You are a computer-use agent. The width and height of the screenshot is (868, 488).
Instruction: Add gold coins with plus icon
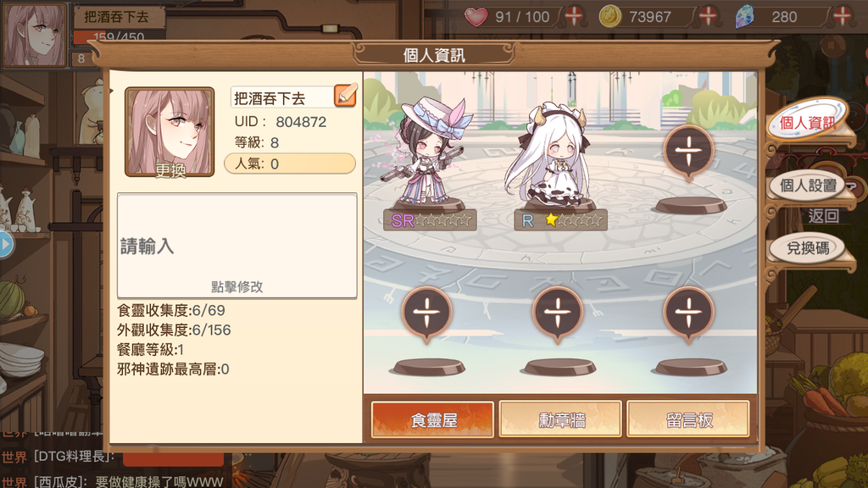tap(708, 16)
